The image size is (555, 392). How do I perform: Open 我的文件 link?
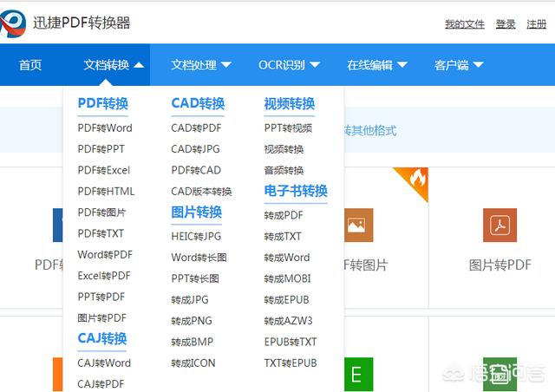[x=465, y=24]
